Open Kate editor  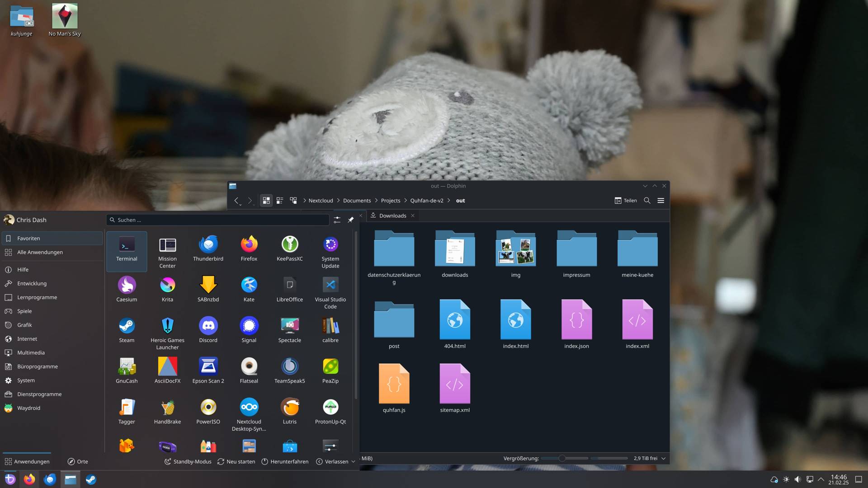point(249,292)
